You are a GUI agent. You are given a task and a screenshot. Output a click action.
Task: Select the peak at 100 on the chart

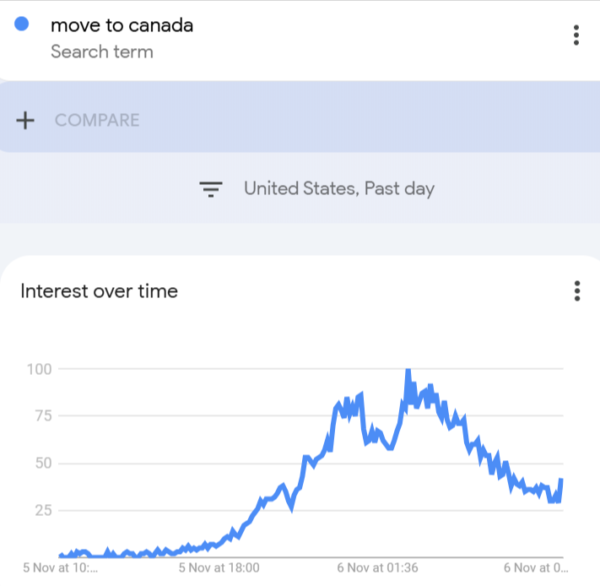coord(408,370)
